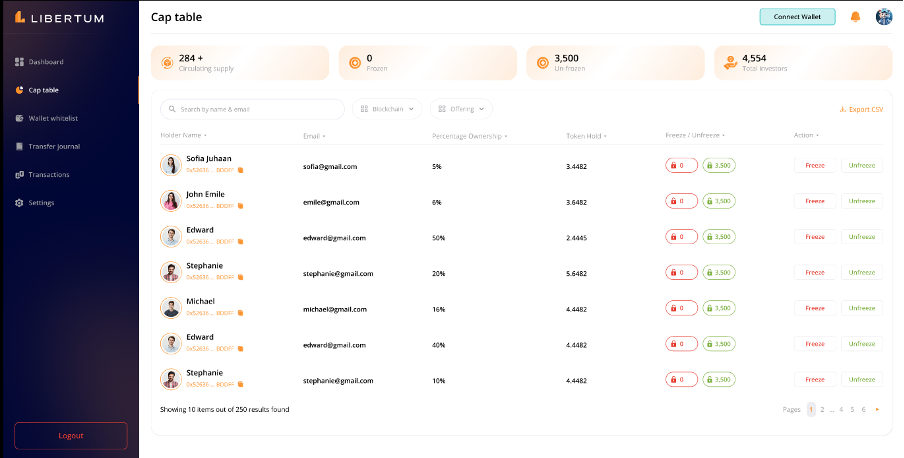
Task: Sort by Percentage Ownership column
Action: click(x=469, y=135)
